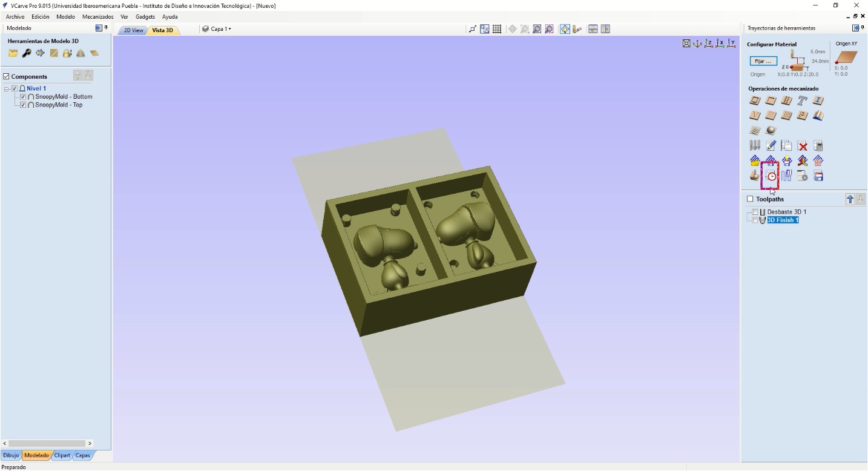Select the black wrench component properties tool
This screenshot has height=471, width=868.
[27, 53]
